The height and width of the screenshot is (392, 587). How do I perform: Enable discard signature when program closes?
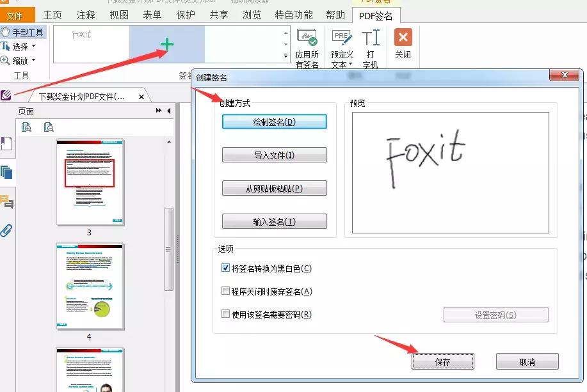pyautogui.click(x=225, y=292)
